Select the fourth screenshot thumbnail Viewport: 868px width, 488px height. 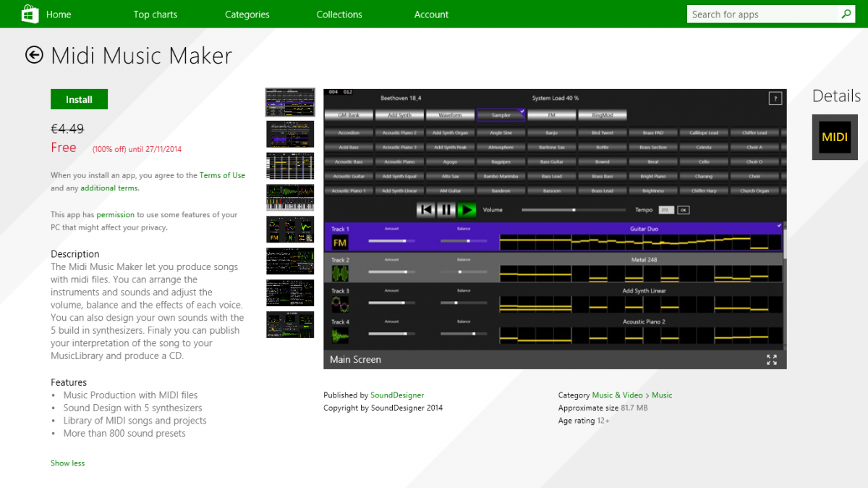coord(290,198)
